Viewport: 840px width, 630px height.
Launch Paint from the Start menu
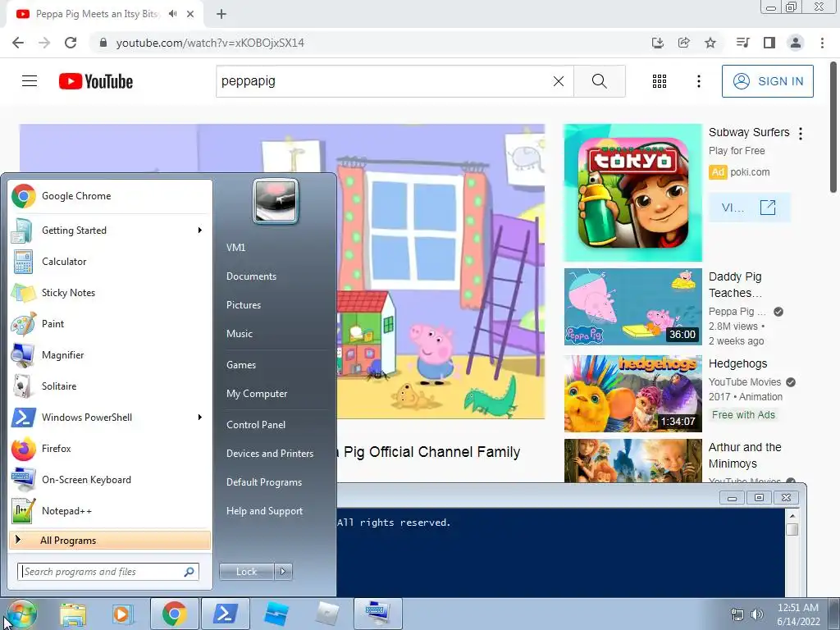click(110, 323)
